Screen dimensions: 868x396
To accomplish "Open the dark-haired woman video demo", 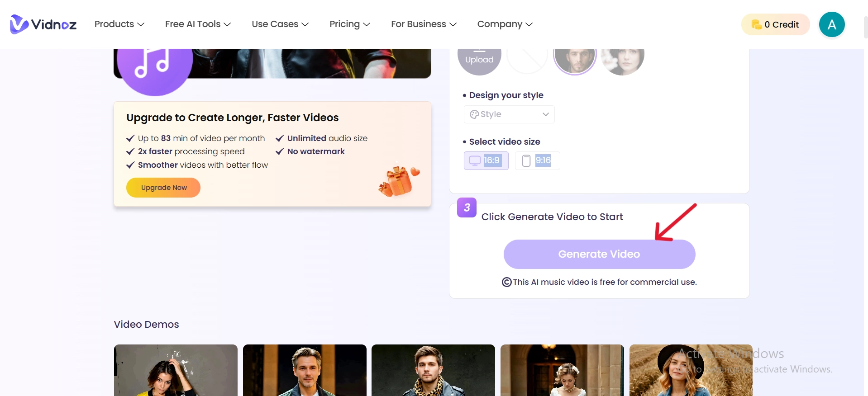I will tap(176, 370).
